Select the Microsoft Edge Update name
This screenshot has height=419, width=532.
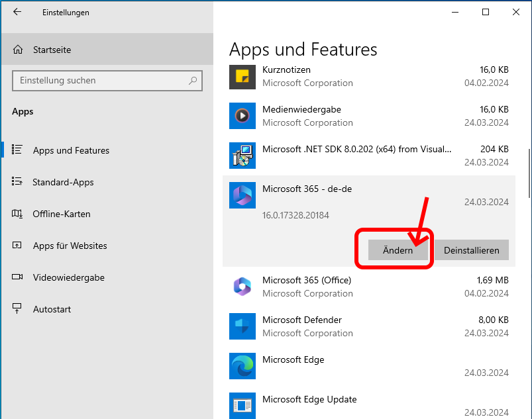309,399
